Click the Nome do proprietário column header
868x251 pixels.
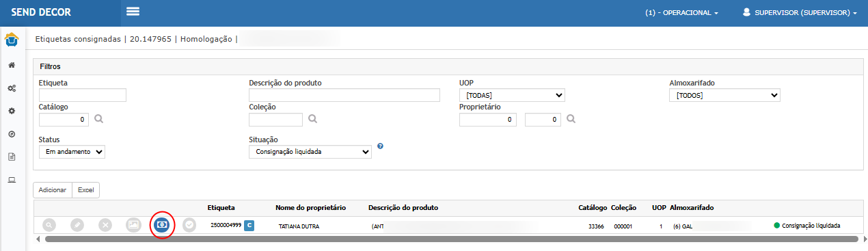coord(311,207)
